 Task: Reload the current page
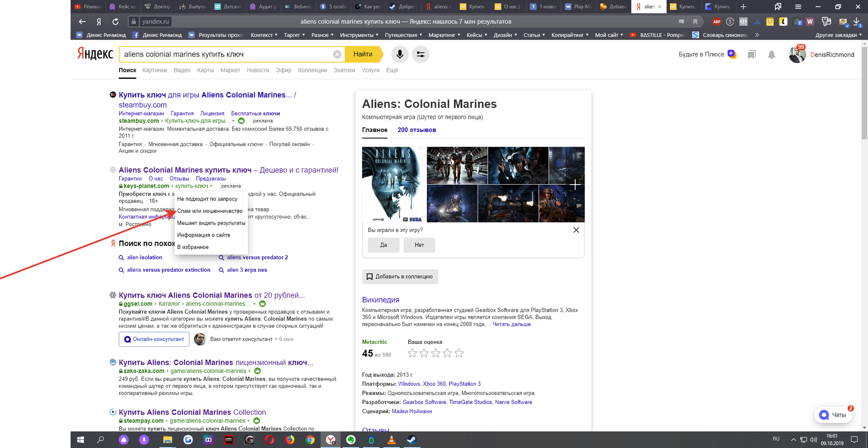click(x=115, y=22)
